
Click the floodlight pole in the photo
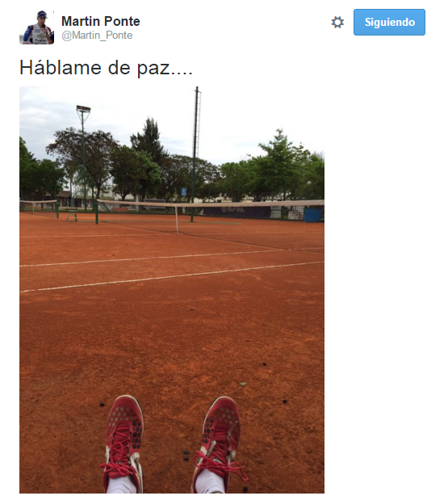point(83,158)
